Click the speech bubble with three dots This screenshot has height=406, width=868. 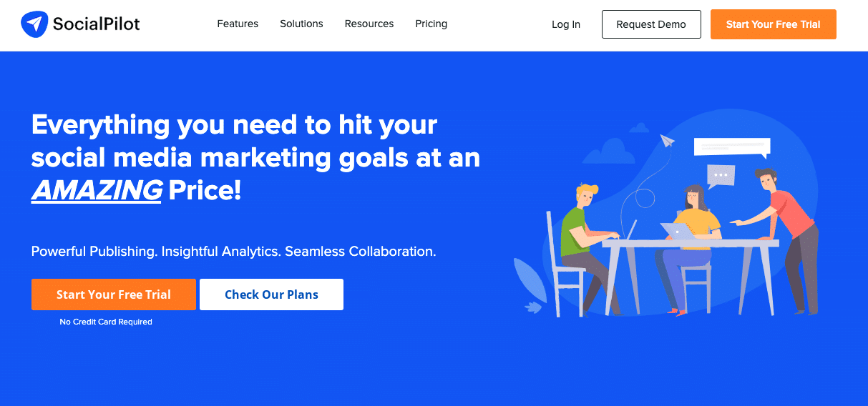[x=721, y=175]
